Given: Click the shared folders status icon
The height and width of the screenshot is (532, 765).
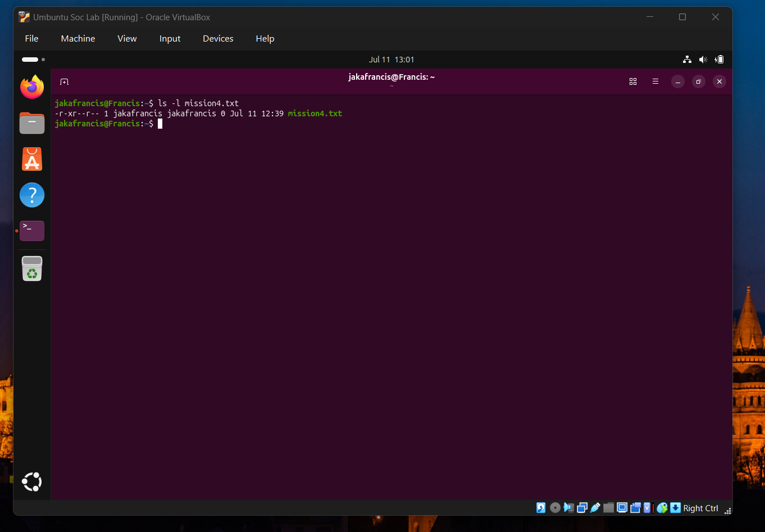Looking at the screenshot, I should [608, 508].
